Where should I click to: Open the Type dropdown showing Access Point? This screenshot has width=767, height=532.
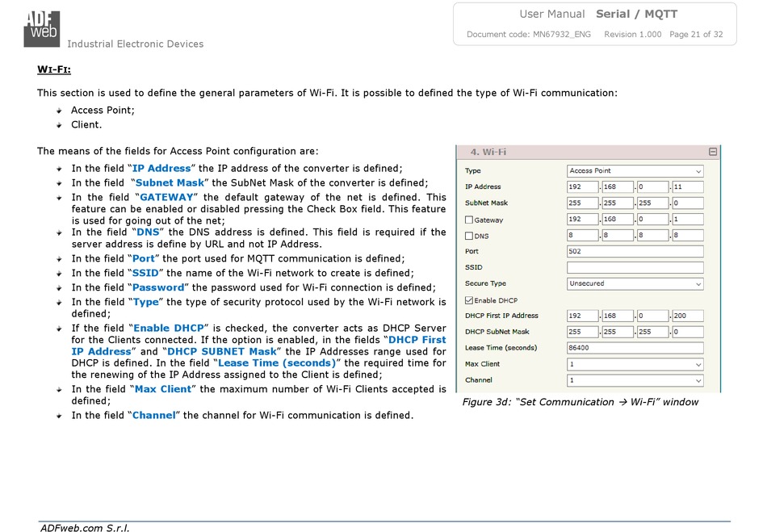(635, 171)
